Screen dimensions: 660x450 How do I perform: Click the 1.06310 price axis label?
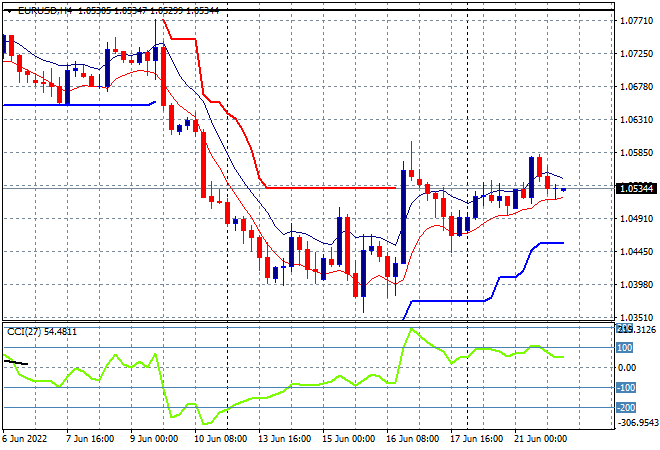coord(636,120)
